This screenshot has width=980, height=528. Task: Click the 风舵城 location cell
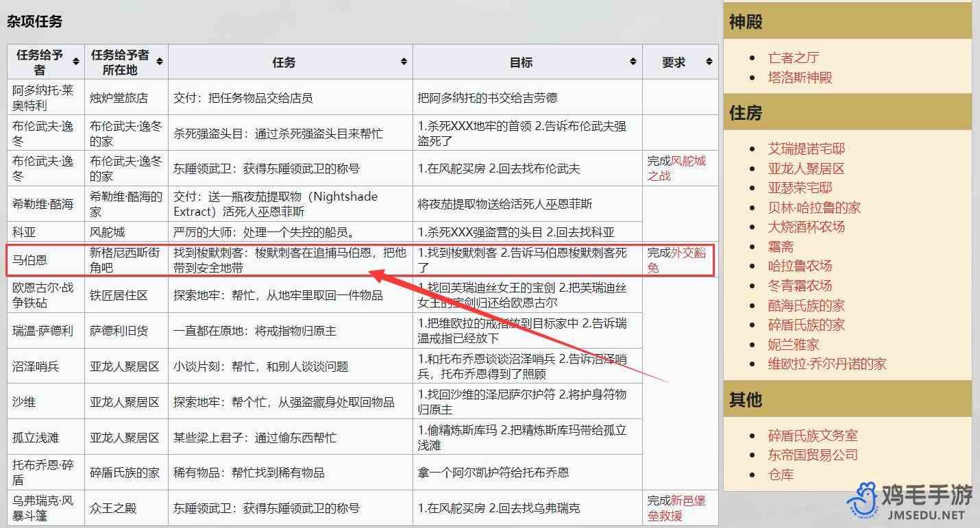(x=126, y=232)
